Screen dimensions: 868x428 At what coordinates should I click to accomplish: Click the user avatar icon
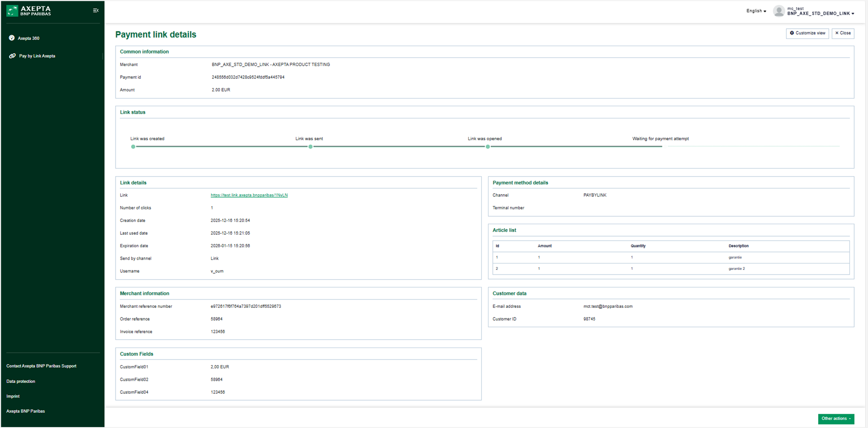(779, 11)
